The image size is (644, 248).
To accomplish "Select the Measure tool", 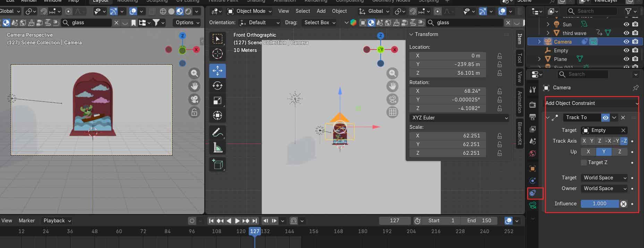I will [x=218, y=148].
